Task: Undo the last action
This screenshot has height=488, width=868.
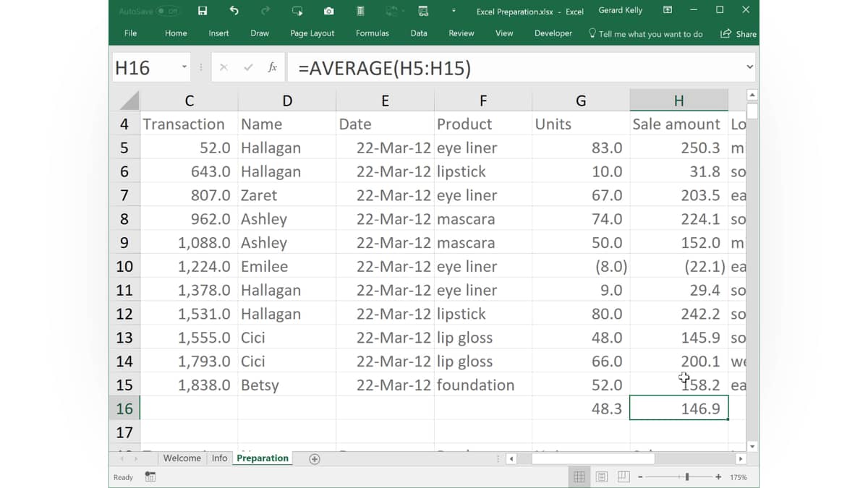Action: (234, 11)
